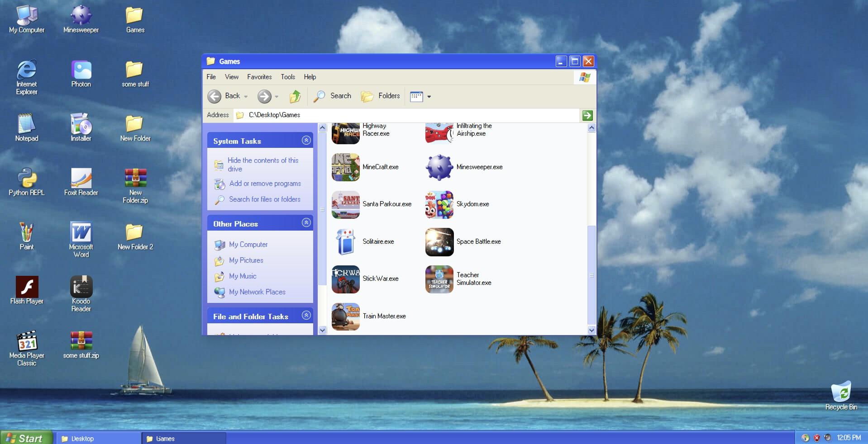The image size is (868, 444).
Task: Click 'Add or remove programs' link
Action: tap(265, 184)
